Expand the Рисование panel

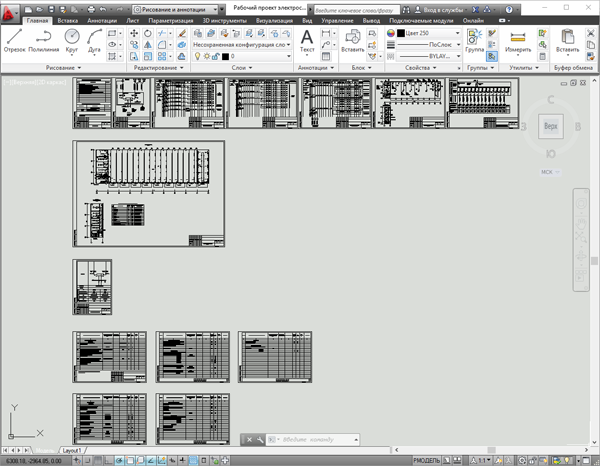coord(64,68)
